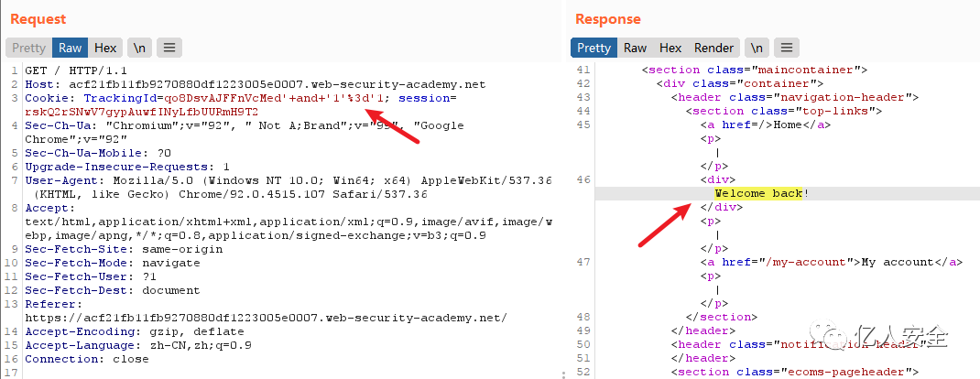Switch Request view to Pretty tab
This screenshot has height=379, width=980.
tap(28, 48)
